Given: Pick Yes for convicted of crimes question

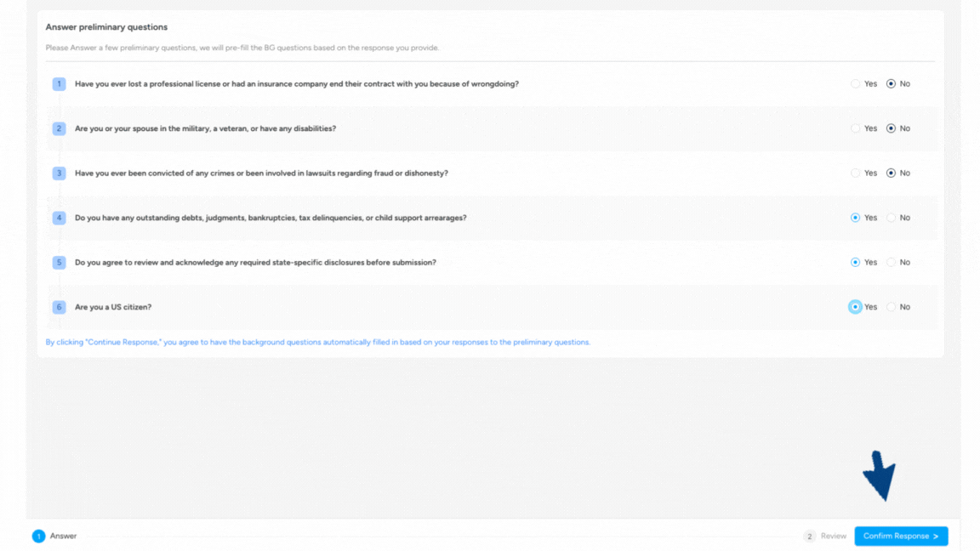Looking at the screenshot, I should pos(855,173).
